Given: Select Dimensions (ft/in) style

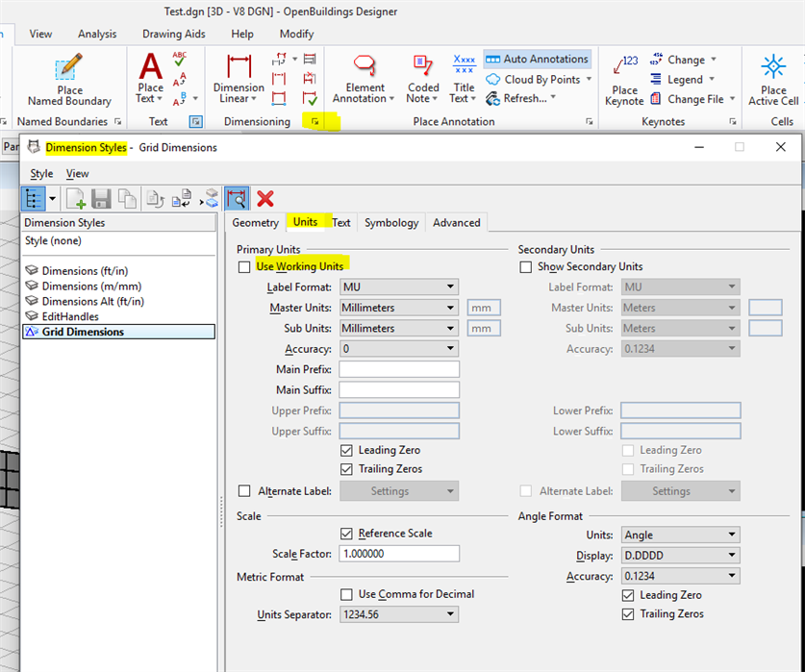Looking at the screenshot, I should (85, 271).
